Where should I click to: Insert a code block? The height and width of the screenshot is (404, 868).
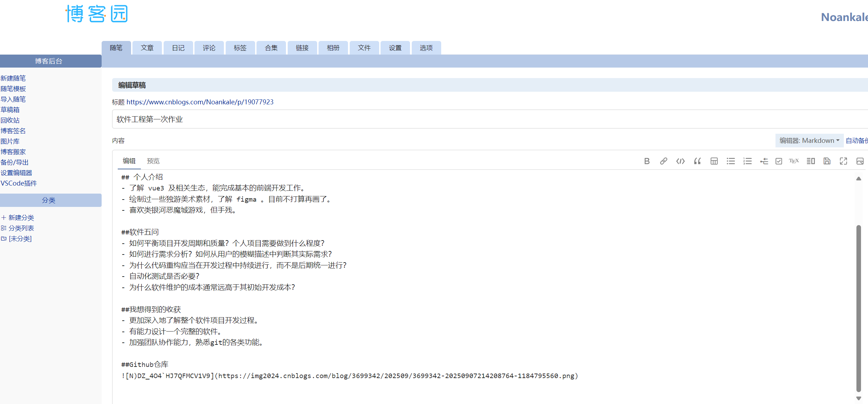coord(680,161)
